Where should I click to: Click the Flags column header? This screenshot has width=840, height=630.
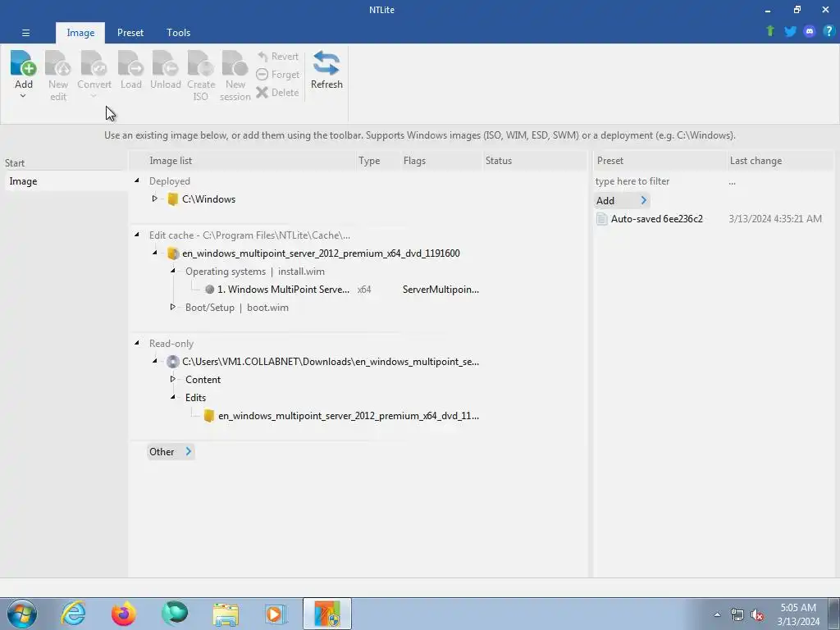coord(442,161)
